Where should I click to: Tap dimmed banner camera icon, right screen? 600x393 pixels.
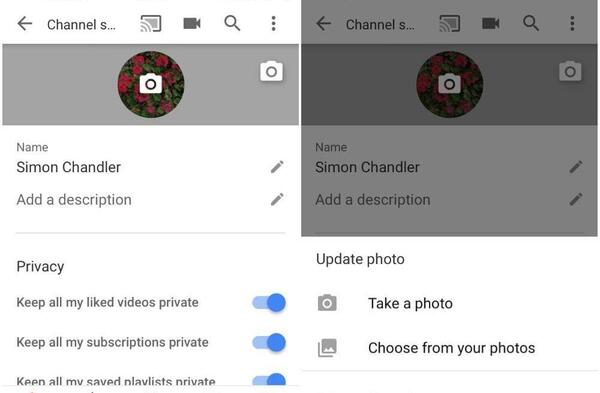pos(570,71)
